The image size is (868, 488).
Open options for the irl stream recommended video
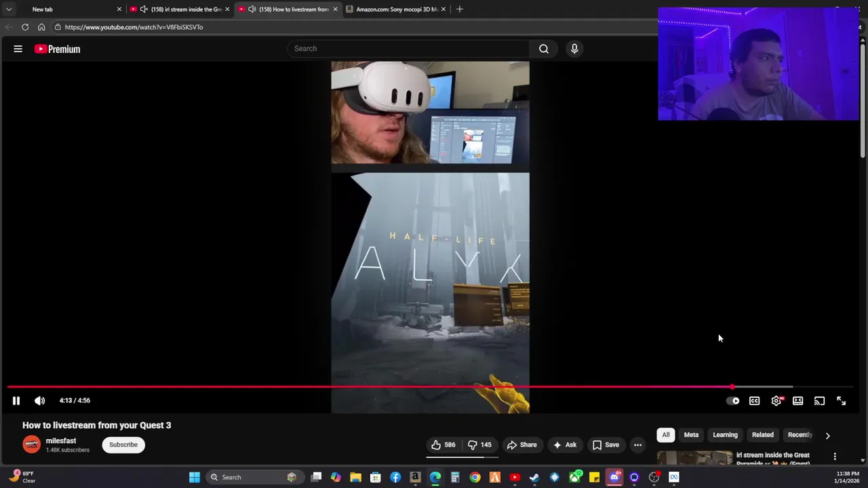835,457
